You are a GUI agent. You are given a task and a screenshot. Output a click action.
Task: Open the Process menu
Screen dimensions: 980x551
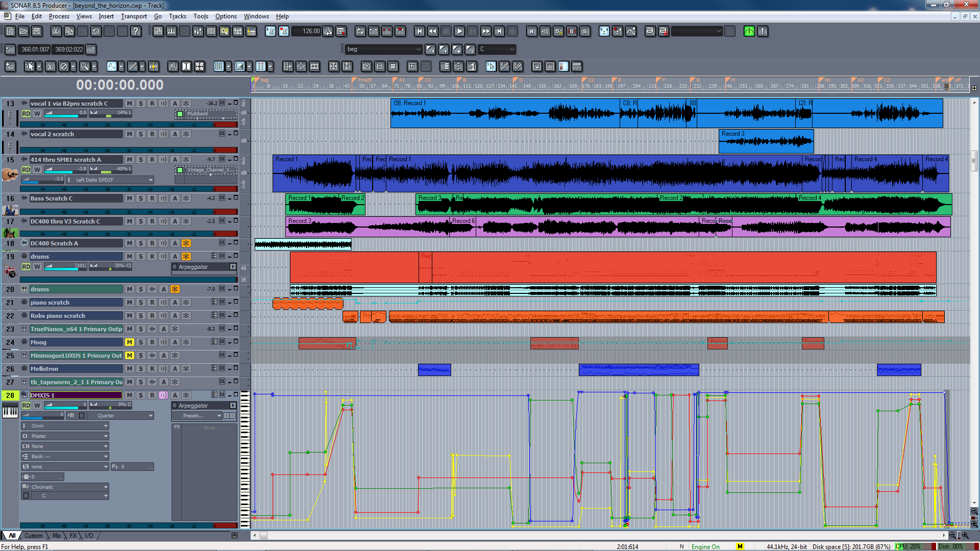59,16
